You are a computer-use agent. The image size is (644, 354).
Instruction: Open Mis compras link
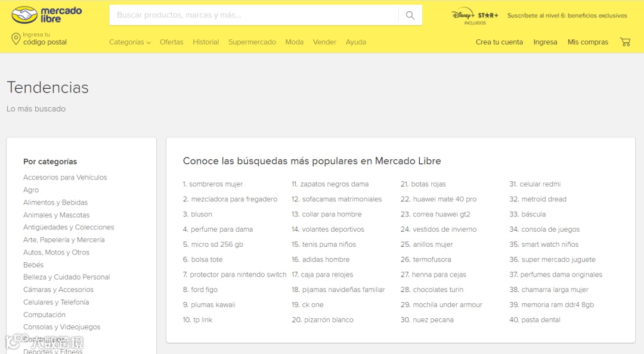588,42
